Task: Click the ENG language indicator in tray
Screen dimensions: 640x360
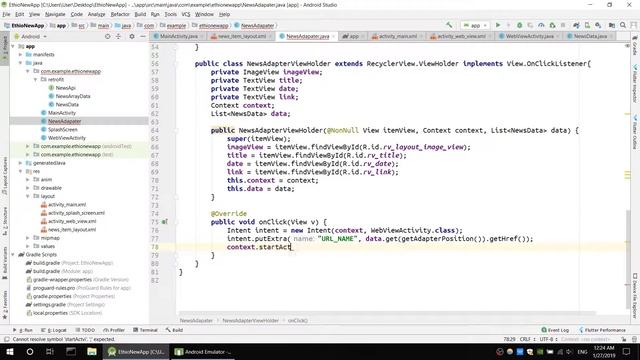Action: pos(582,352)
